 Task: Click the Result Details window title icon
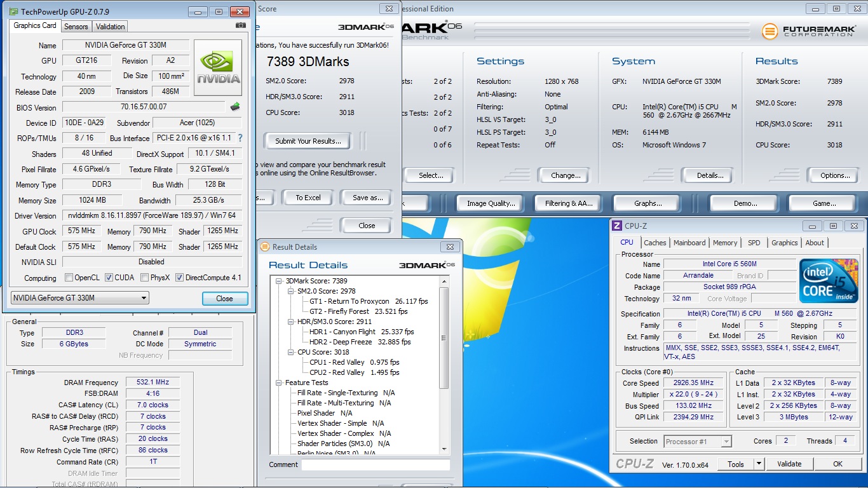pyautogui.click(x=264, y=247)
